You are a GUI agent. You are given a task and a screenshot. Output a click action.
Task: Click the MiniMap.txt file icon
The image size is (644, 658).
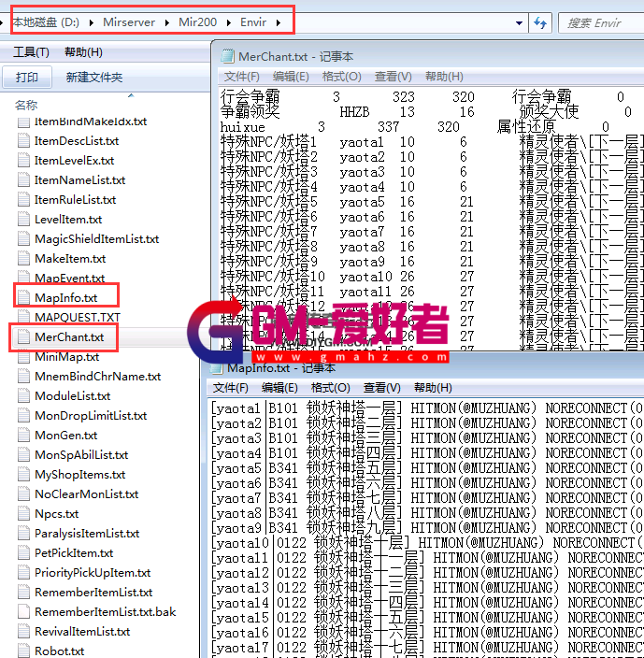click(x=24, y=357)
